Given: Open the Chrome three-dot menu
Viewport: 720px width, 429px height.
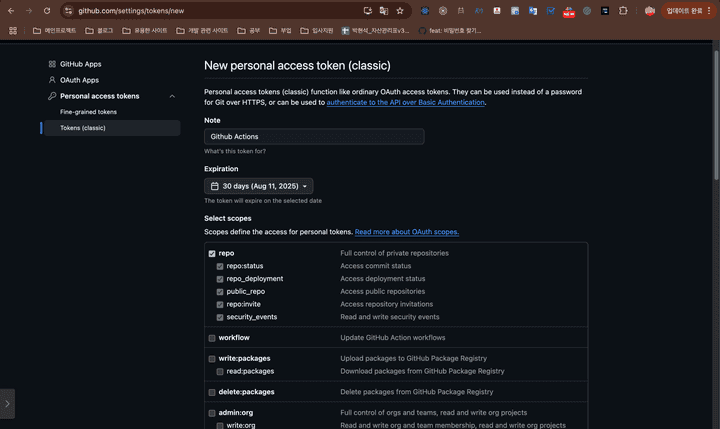Looking at the screenshot, I should point(709,11).
